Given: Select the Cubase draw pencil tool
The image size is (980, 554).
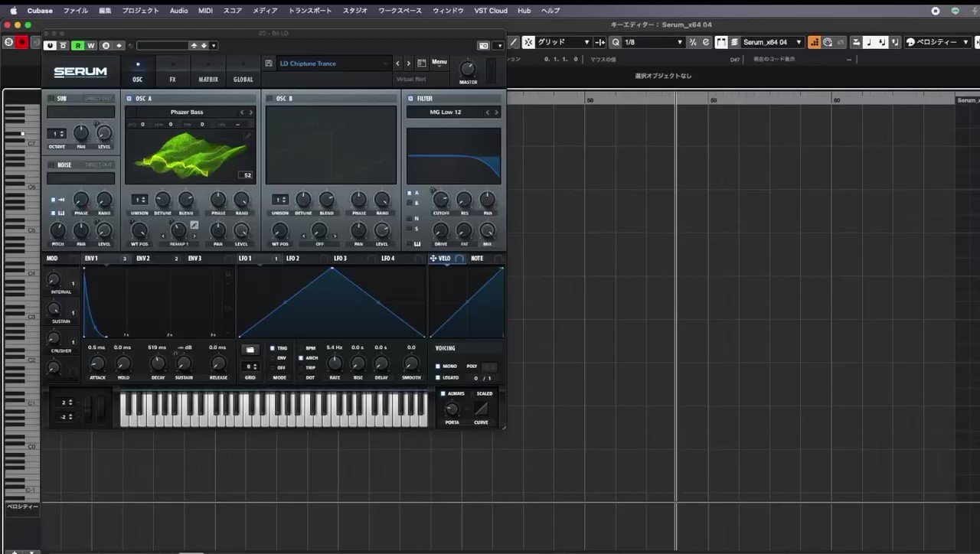Looking at the screenshot, I should click(x=514, y=42).
